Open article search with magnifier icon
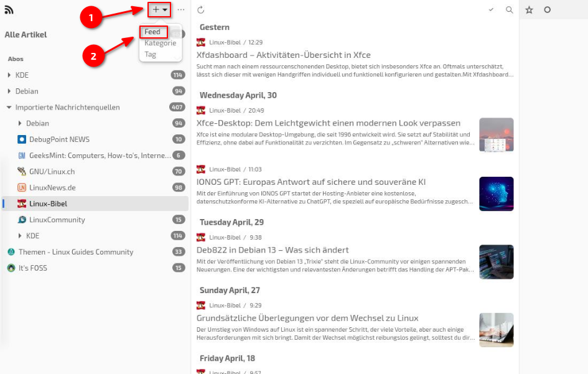 (509, 10)
